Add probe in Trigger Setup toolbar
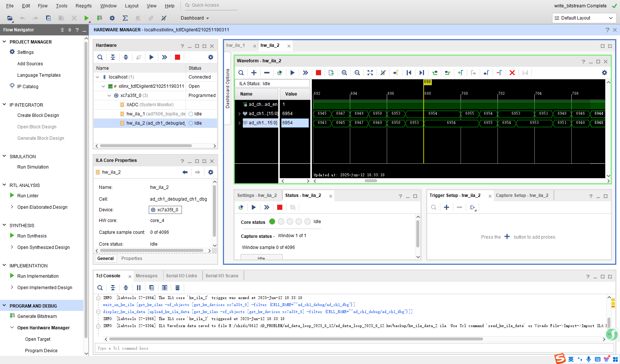Screen dimensions: 620x364 [x=447, y=207]
